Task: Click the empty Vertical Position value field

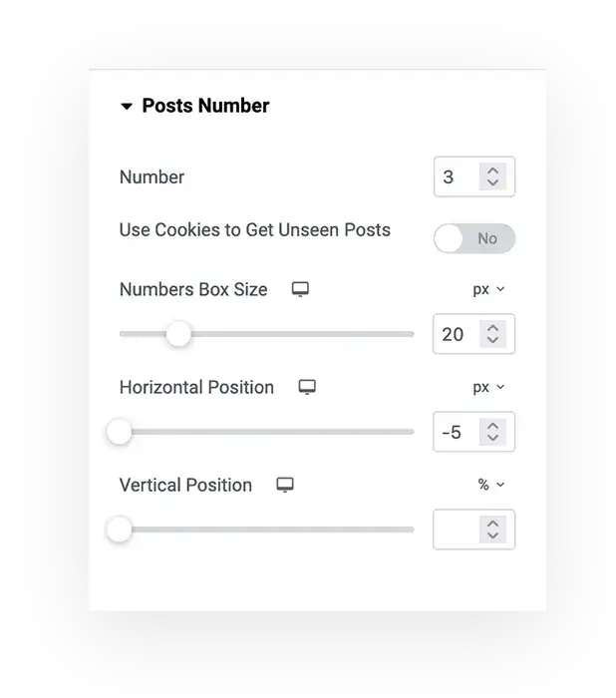Action: pyautogui.click(x=456, y=529)
